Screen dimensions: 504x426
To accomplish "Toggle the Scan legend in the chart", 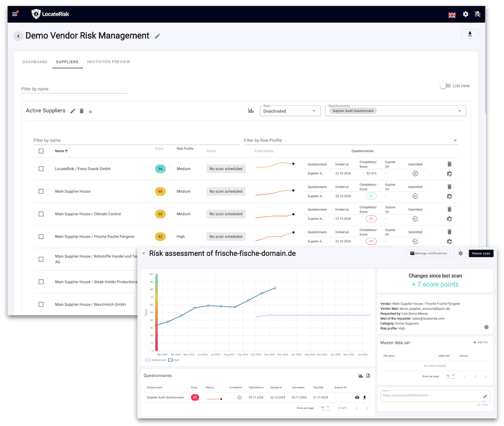I will pyautogui.click(x=174, y=360).
